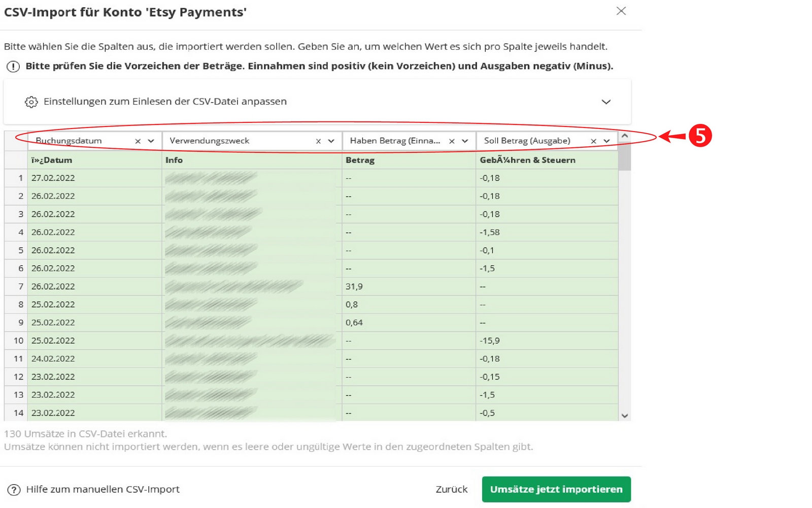Select Betrag value 0,8
812x508 pixels.
coord(352,304)
